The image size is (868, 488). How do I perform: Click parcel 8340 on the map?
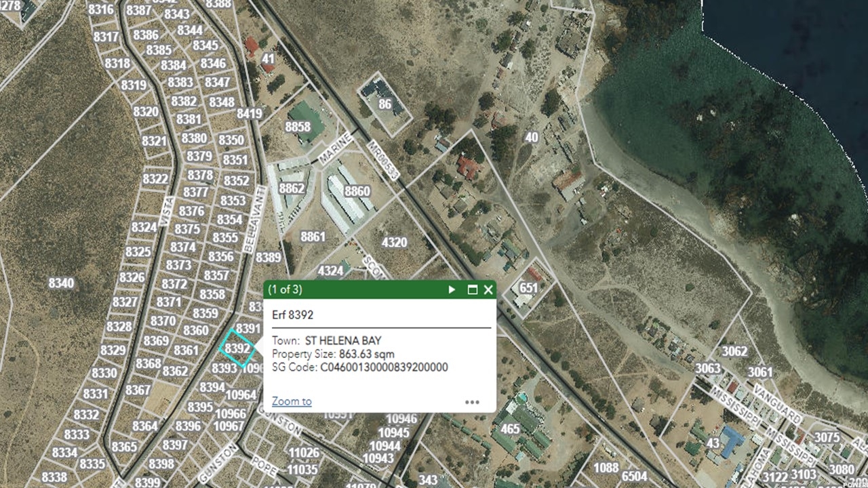[x=61, y=283]
